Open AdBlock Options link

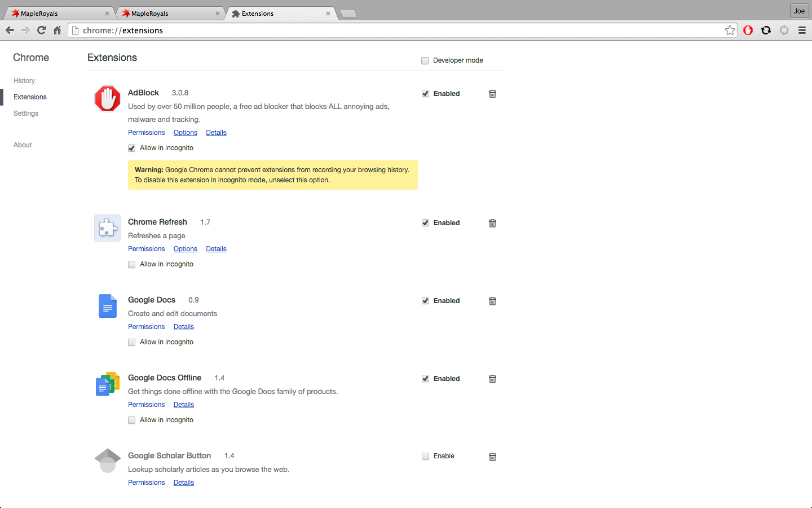(x=186, y=133)
